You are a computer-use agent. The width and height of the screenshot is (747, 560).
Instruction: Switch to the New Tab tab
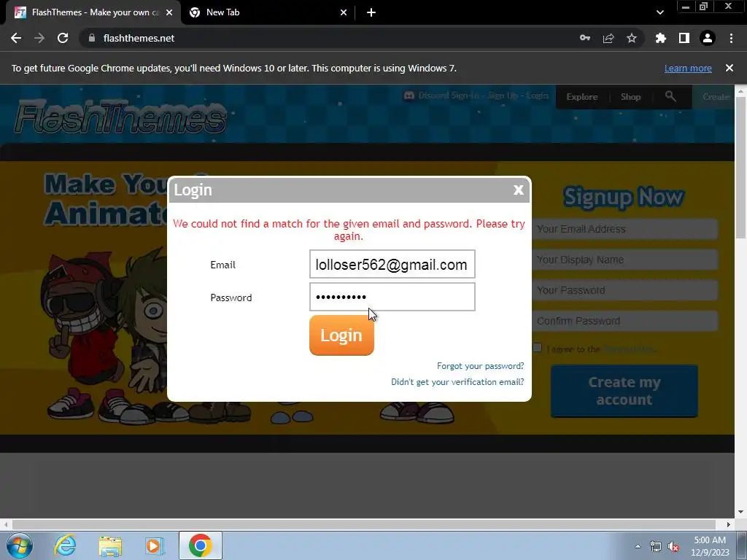click(268, 12)
